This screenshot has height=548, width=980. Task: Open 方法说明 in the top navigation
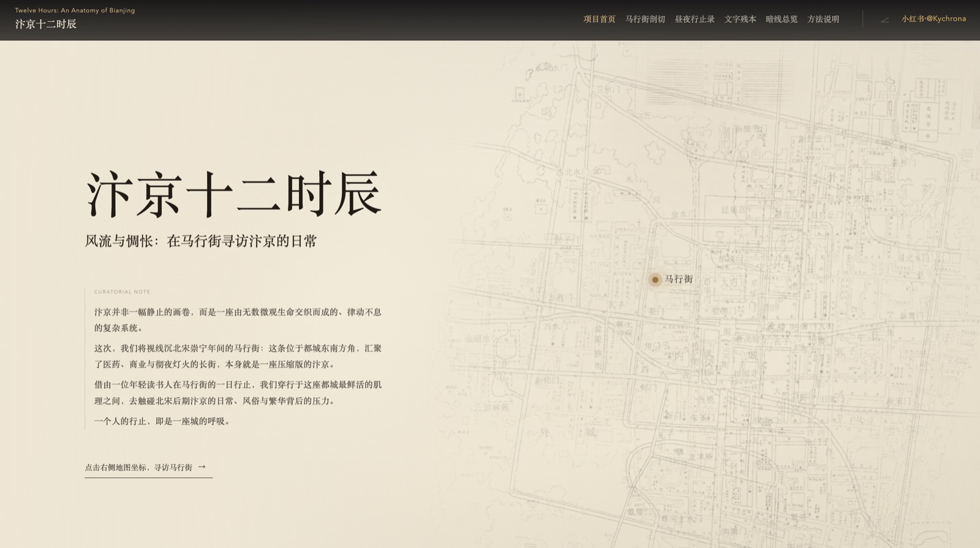pos(823,19)
